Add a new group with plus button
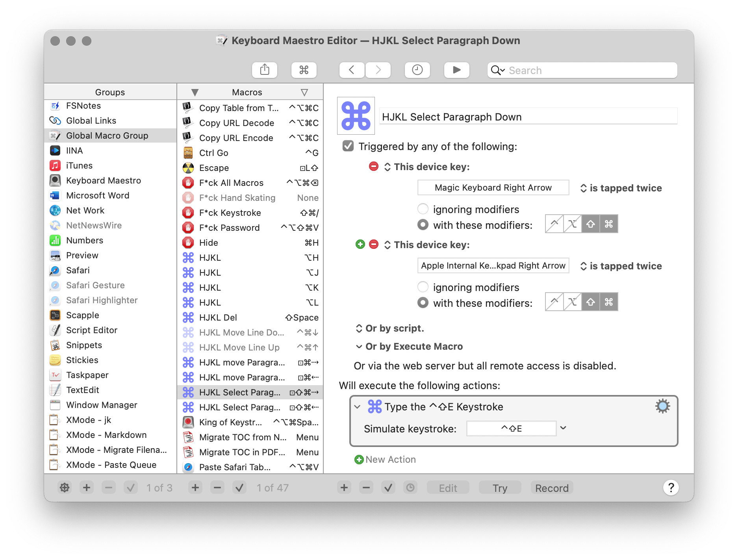Viewport: 738px width, 560px height. click(x=87, y=488)
